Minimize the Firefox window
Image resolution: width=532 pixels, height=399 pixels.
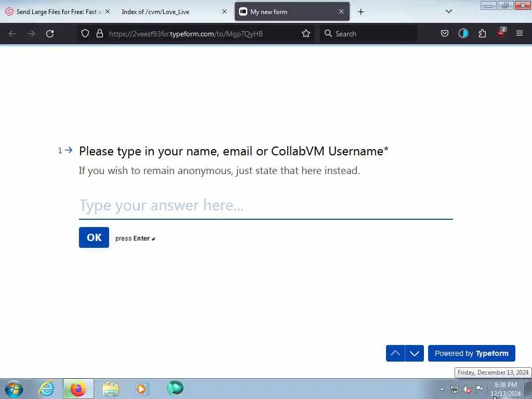(488, 5)
